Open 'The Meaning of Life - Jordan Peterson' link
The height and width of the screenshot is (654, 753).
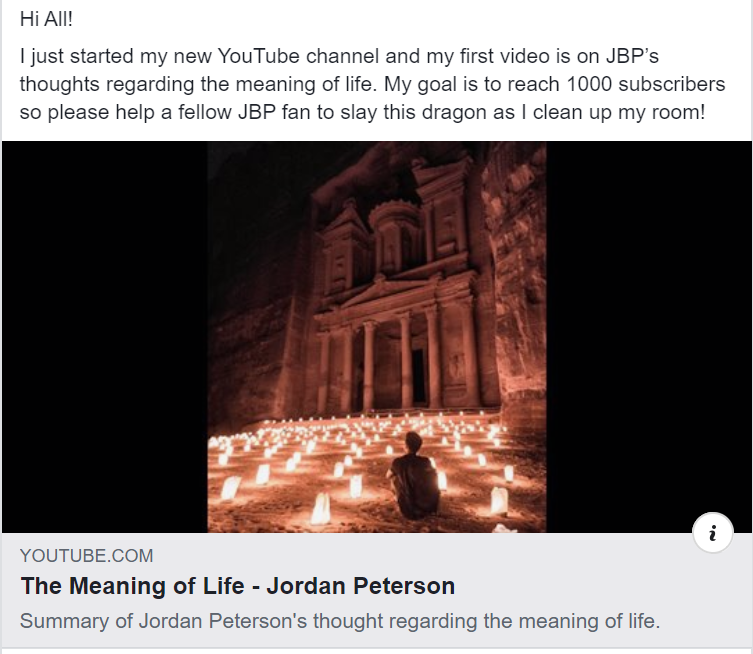(238, 586)
